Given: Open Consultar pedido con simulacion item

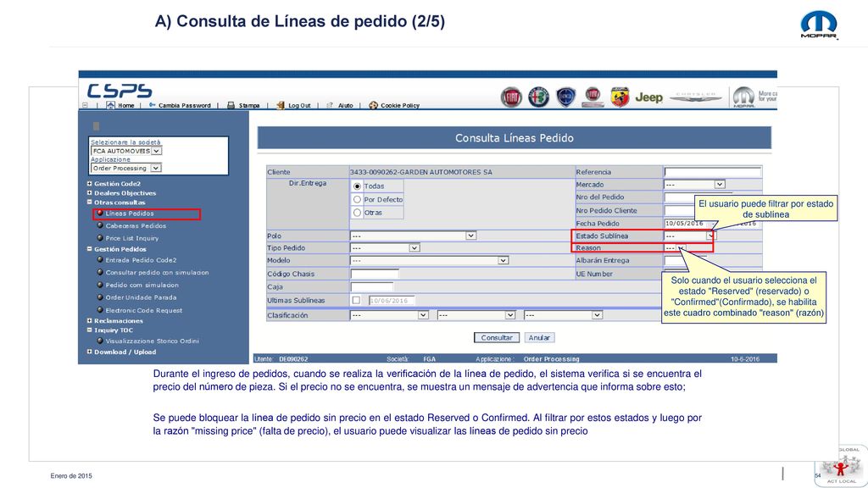Looking at the screenshot, I should pyautogui.click(x=157, y=273).
